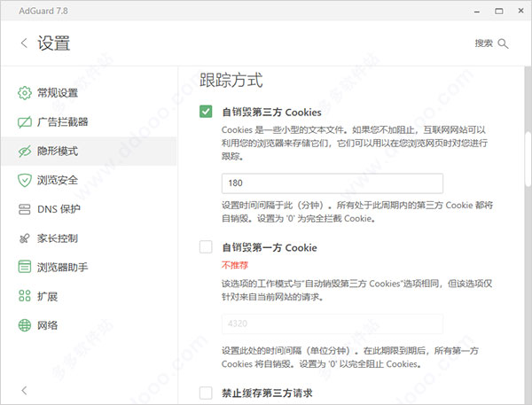
Task: Click the vertical scrollbar thumb
Action: tap(528, 159)
